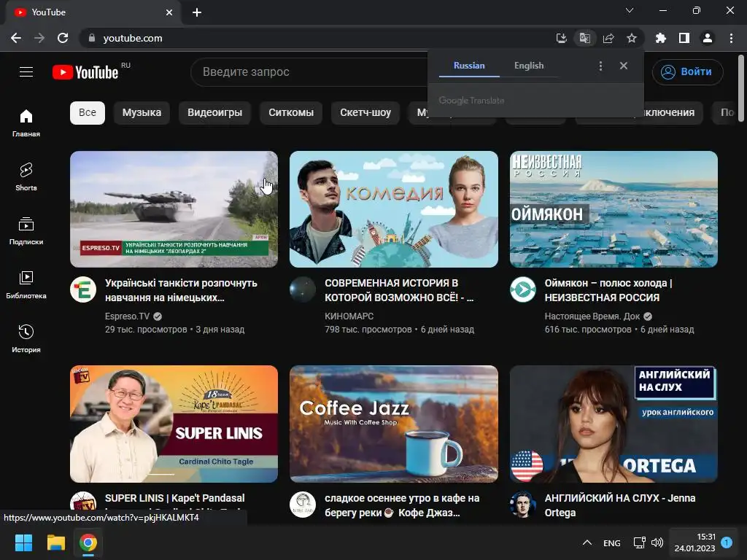Open the volume tray icon
The image size is (747, 560).
pos(657,542)
